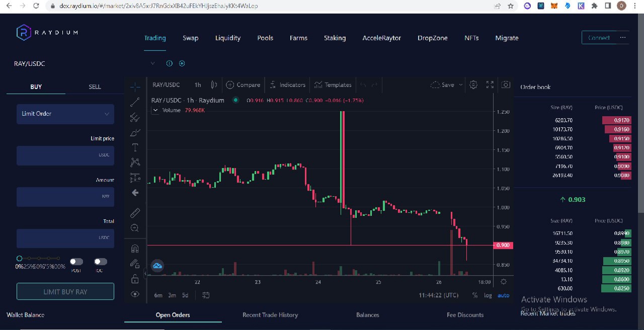Click the Raydium logo
The image size is (644, 330).
[x=47, y=33]
